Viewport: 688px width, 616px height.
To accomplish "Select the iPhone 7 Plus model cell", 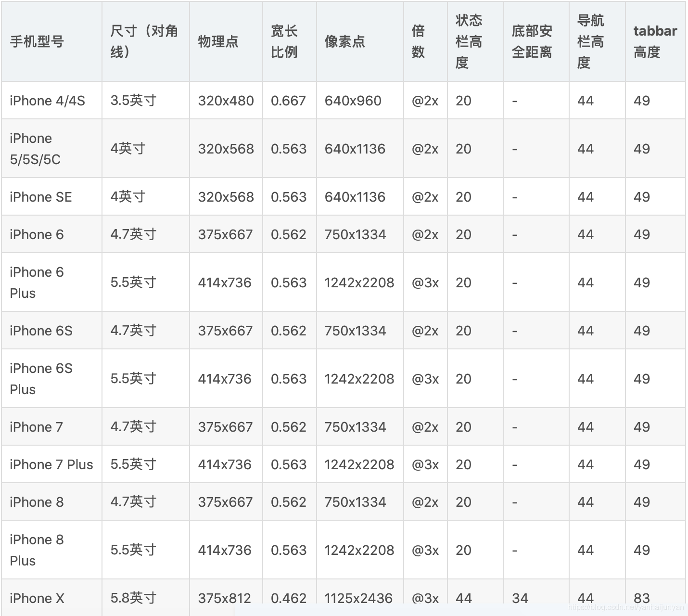I will [x=51, y=464].
